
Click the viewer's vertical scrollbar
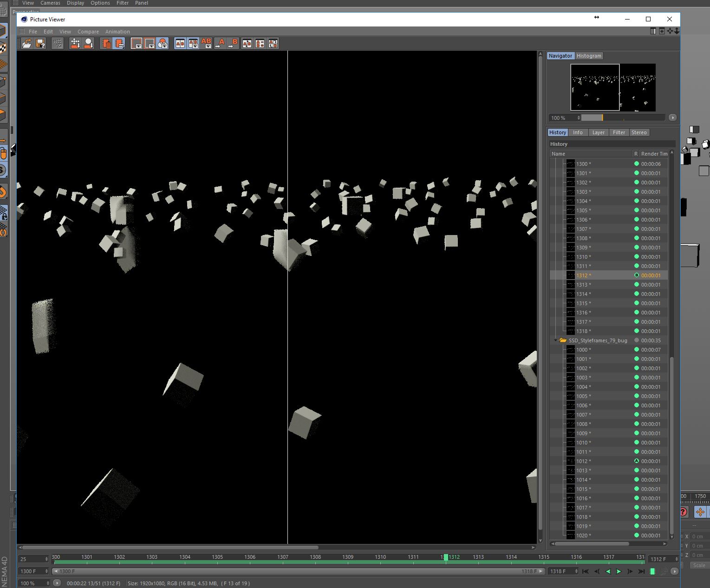[x=540, y=297]
